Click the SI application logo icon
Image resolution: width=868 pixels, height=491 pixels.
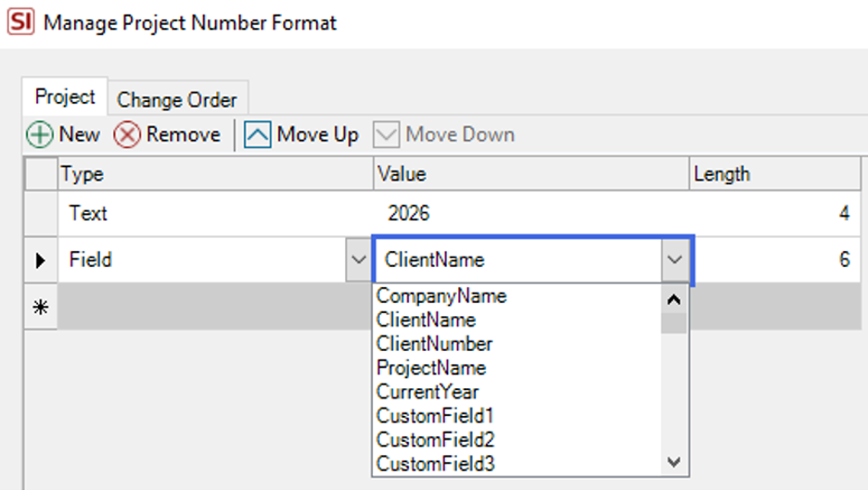(x=20, y=21)
